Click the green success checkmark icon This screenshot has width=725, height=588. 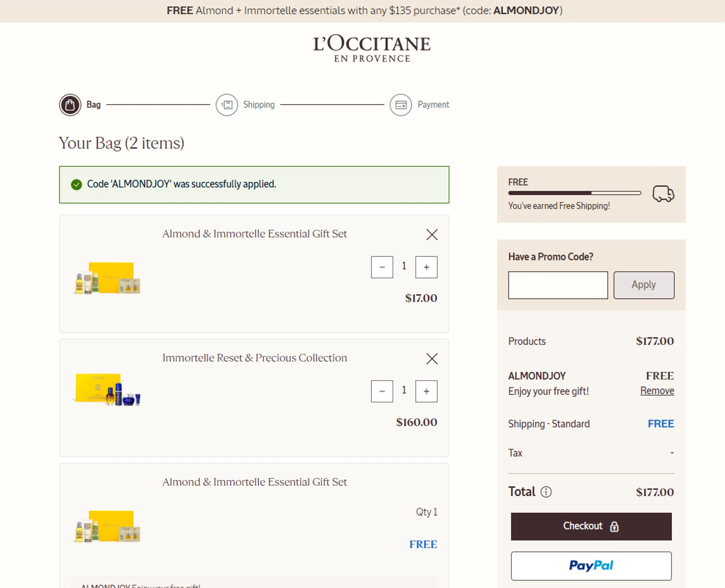click(76, 184)
